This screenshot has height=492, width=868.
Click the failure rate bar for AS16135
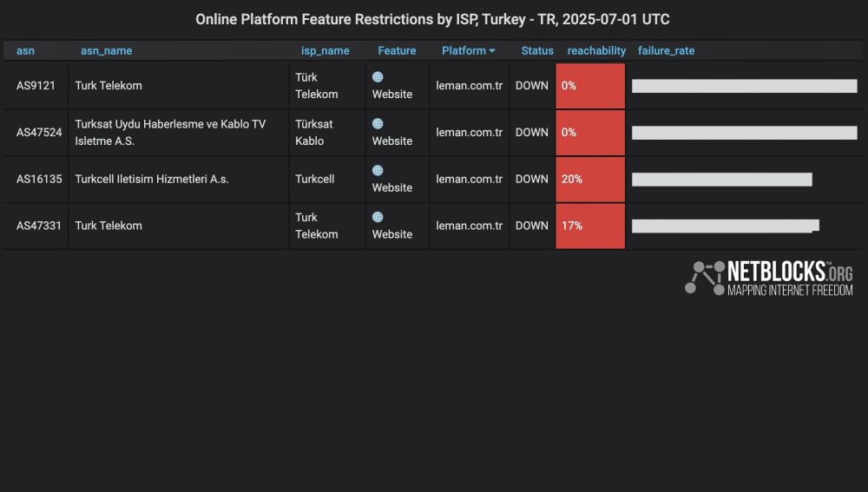coord(722,180)
